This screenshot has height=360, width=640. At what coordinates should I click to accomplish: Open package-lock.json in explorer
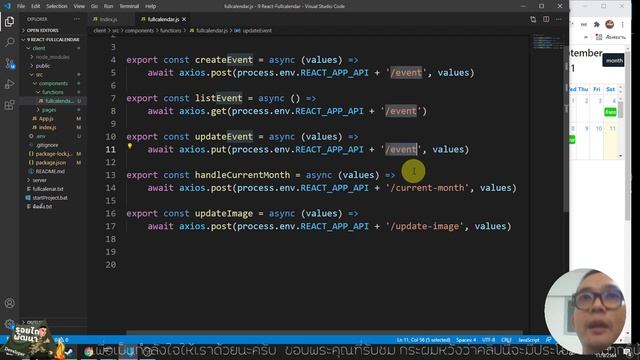[53, 154]
